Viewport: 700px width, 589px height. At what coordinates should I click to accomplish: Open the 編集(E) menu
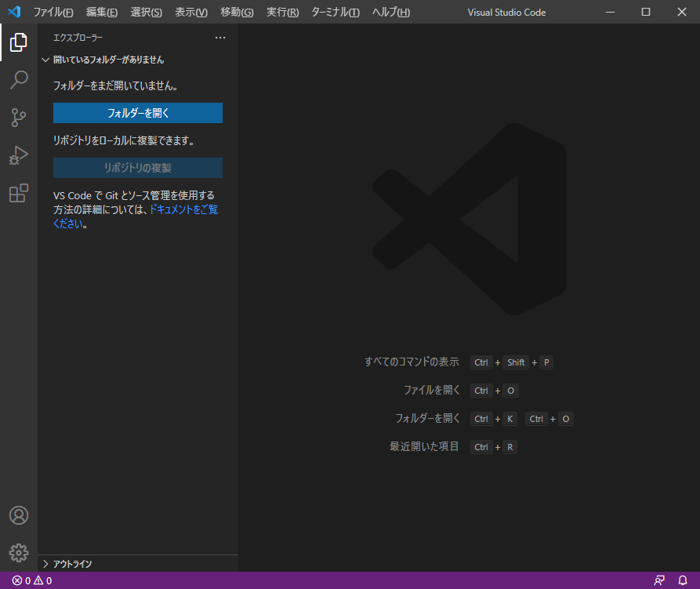[x=102, y=12]
